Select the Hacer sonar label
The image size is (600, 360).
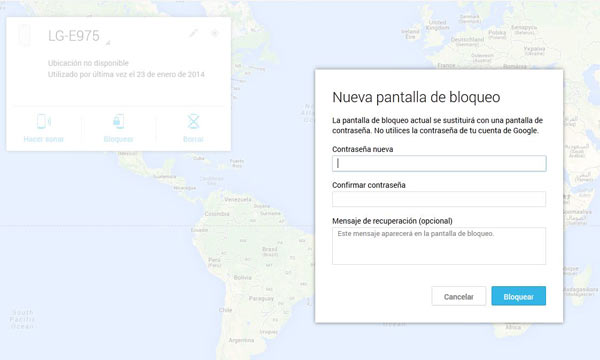[44, 139]
